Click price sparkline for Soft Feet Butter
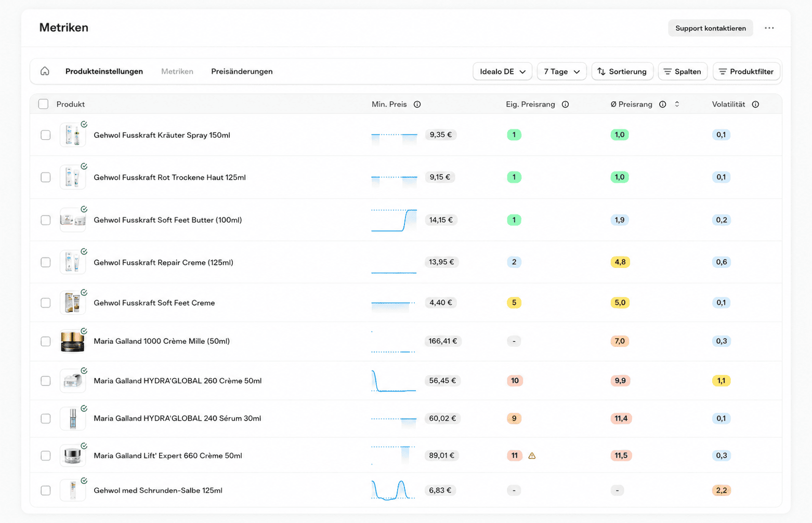The width and height of the screenshot is (812, 523). point(394,220)
